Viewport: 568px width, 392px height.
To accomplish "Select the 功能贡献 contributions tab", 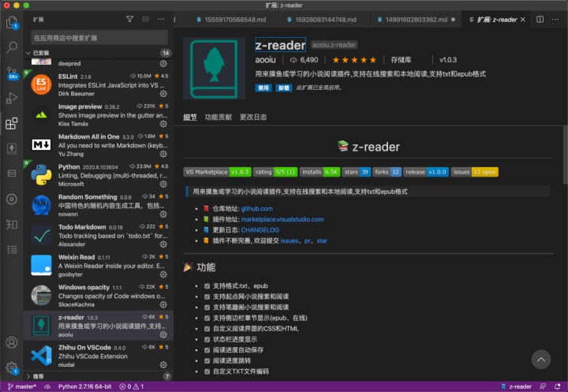I will tap(218, 117).
